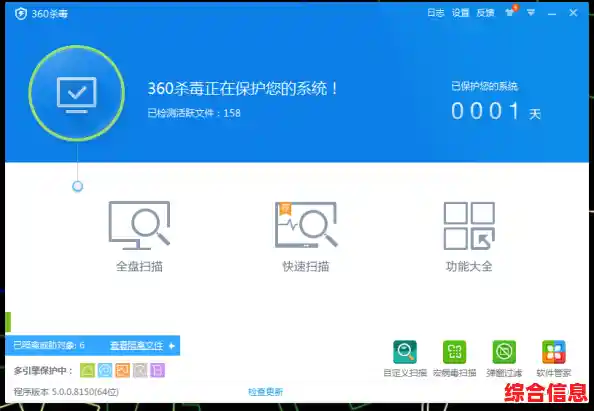Click the protection status monitor circle
Screen dimensions: 594x411
click(x=77, y=93)
